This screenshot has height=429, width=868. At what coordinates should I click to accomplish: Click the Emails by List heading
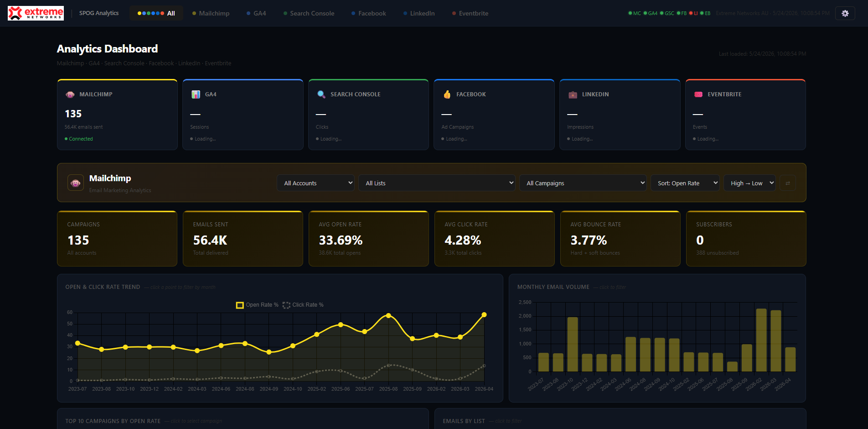tap(464, 421)
